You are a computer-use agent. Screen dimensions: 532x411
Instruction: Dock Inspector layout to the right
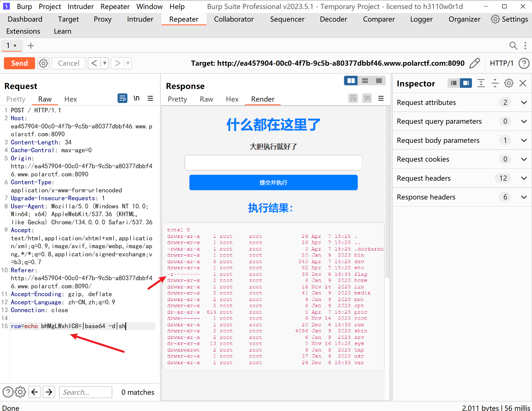[x=466, y=83]
